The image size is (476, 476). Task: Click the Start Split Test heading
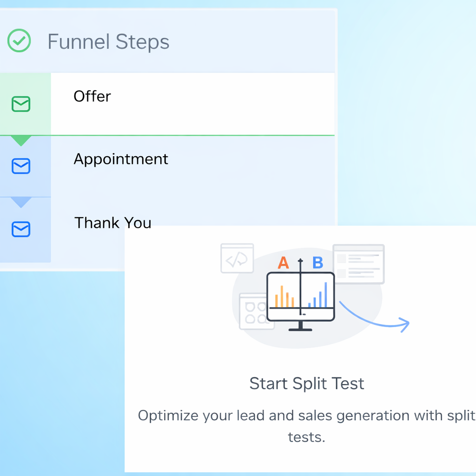coord(307,383)
